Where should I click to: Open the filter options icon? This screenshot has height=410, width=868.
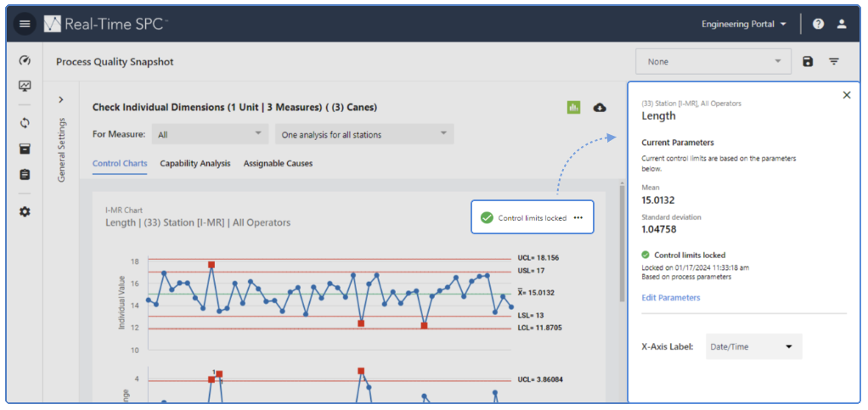834,61
